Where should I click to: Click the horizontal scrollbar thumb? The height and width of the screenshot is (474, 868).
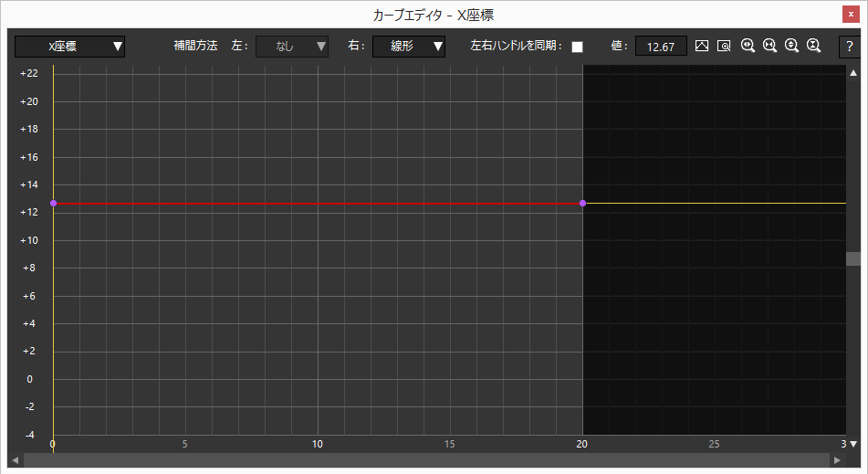click(426, 460)
